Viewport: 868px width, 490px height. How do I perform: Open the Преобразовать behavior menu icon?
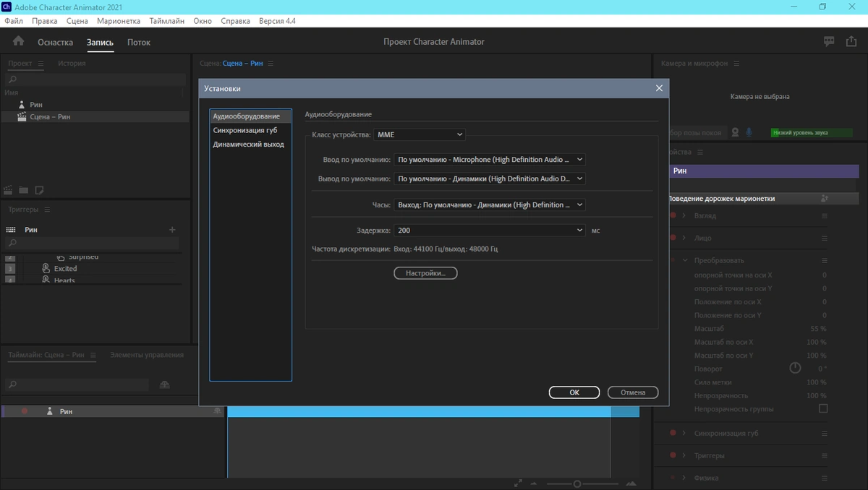pyautogui.click(x=824, y=260)
